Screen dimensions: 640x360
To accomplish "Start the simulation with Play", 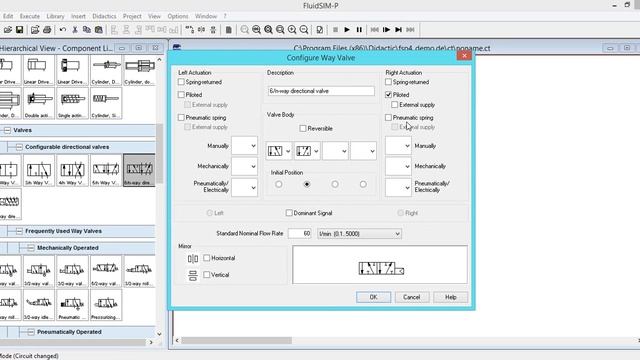I will click(x=347, y=30).
